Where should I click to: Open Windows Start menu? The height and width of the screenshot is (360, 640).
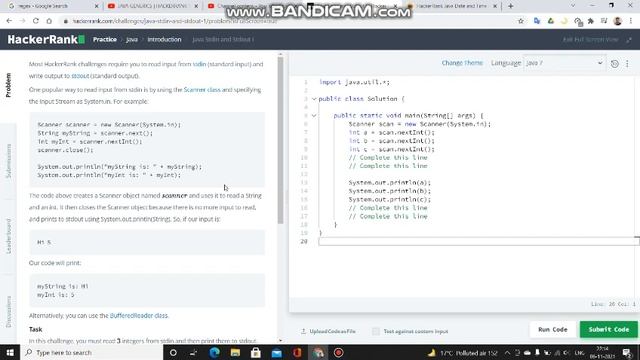(x=10, y=352)
